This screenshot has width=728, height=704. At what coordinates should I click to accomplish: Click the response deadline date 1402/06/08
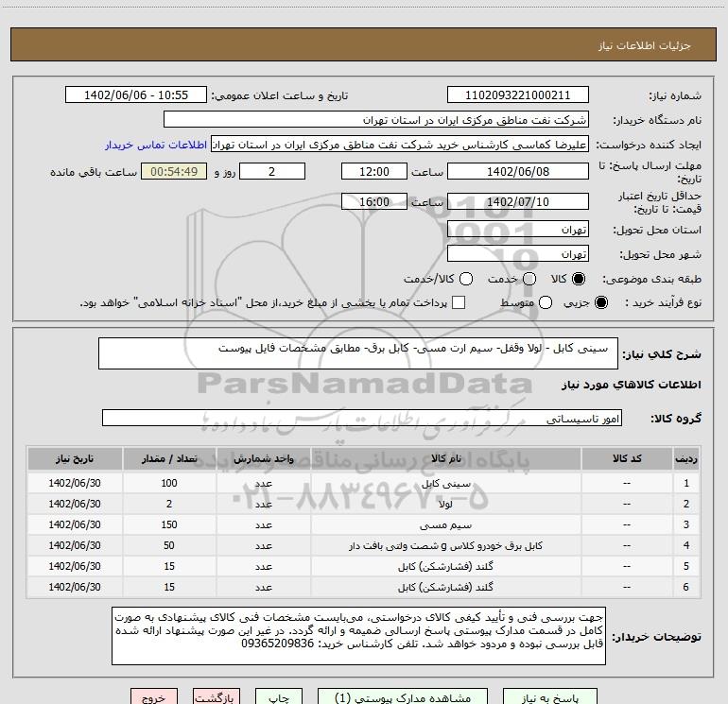click(518, 171)
